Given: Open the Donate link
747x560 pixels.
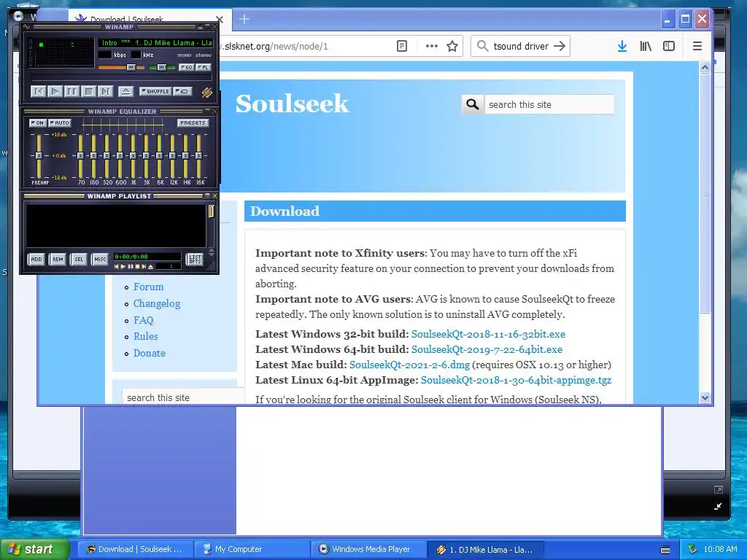Looking at the screenshot, I should tap(149, 353).
